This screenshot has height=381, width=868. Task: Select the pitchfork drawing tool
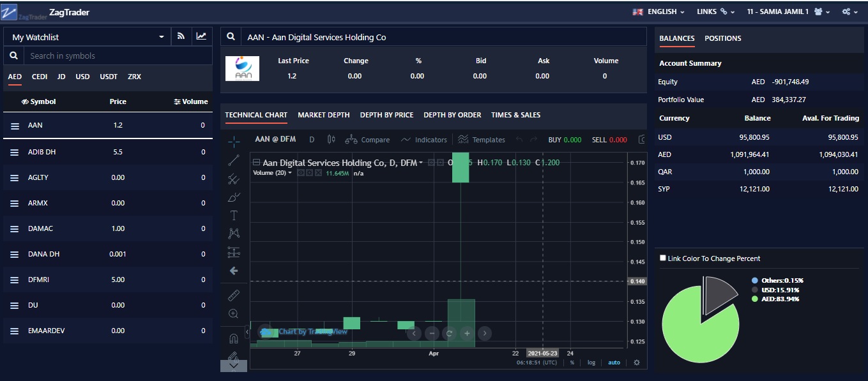click(x=234, y=179)
